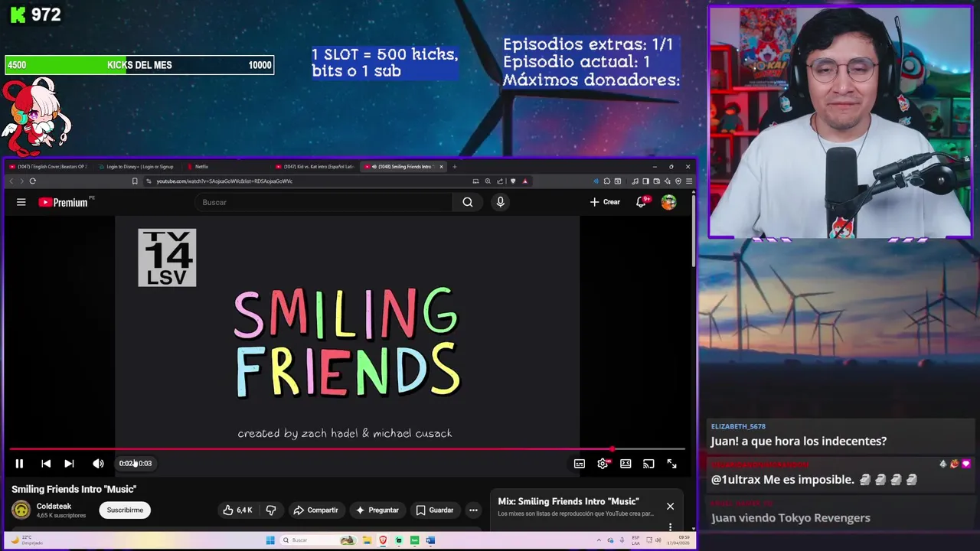Cast video to a TV
The image size is (980, 551).
pos(648,463)
